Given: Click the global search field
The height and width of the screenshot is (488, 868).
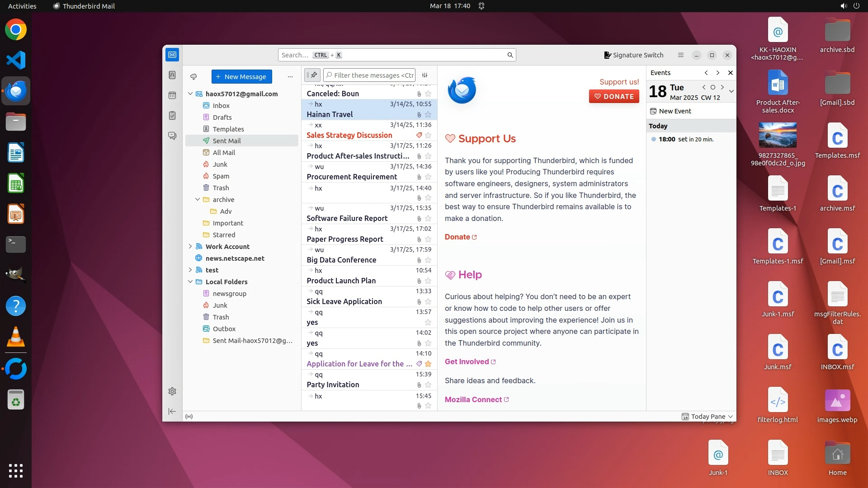Looking at the screenshot, I should pos(393,55).
